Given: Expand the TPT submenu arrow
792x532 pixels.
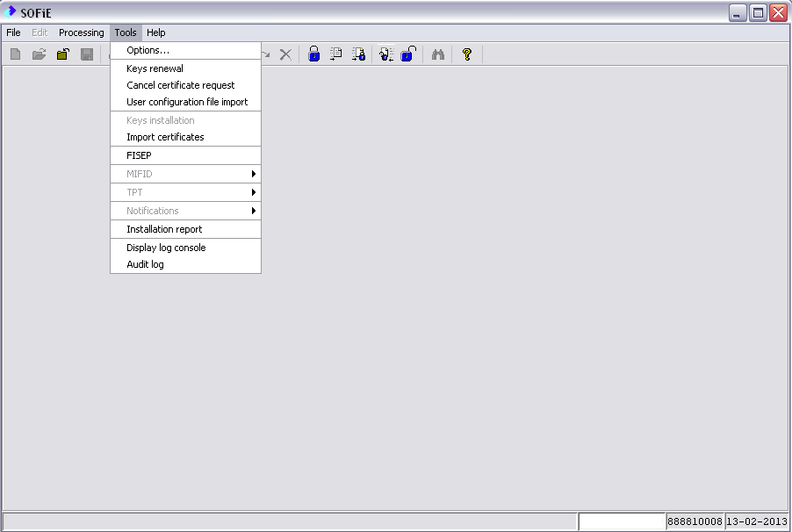Looking at the screenshot, I should tap(253, 192).
